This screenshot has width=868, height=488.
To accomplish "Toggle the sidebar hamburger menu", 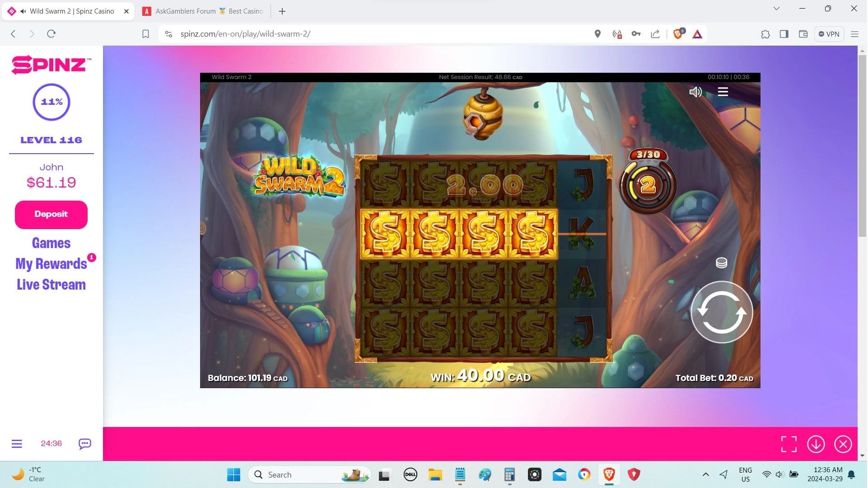I will click(16, 444).
